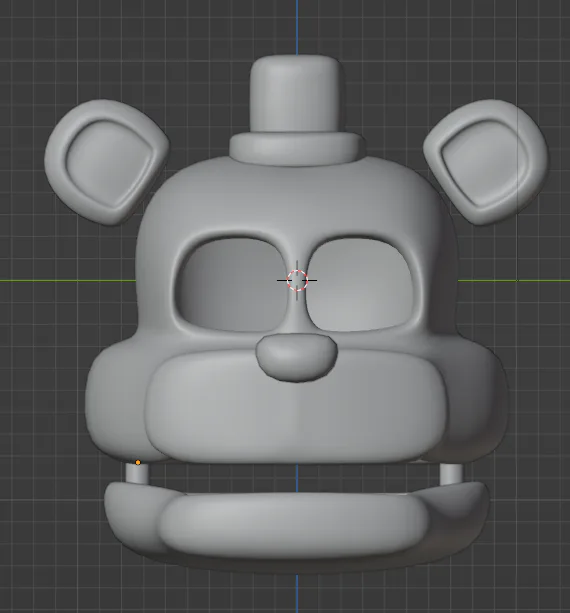Click the orange object origin dot
570x613 pixels.
[x=138, y=462]
